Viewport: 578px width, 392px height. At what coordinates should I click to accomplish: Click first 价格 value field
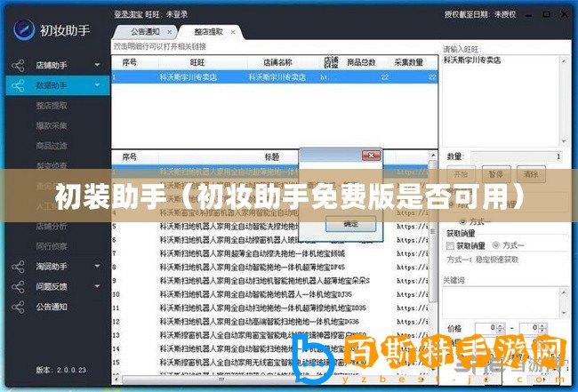(486, 328)
